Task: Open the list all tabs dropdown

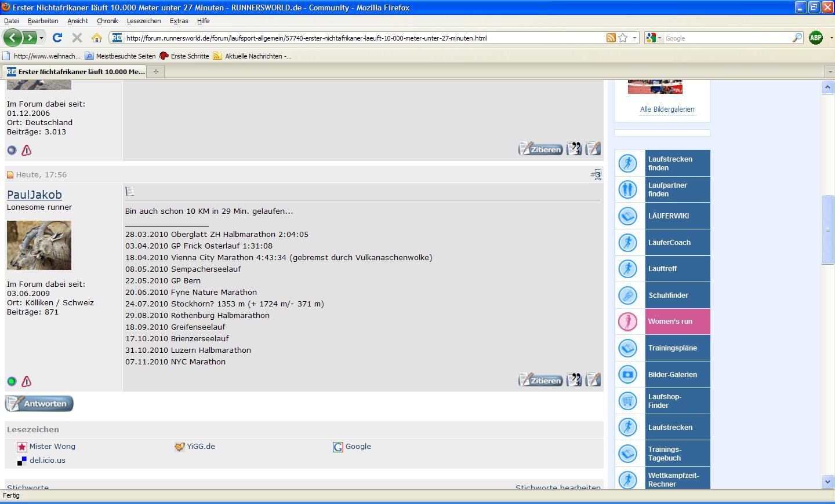Action: (829, 72)
